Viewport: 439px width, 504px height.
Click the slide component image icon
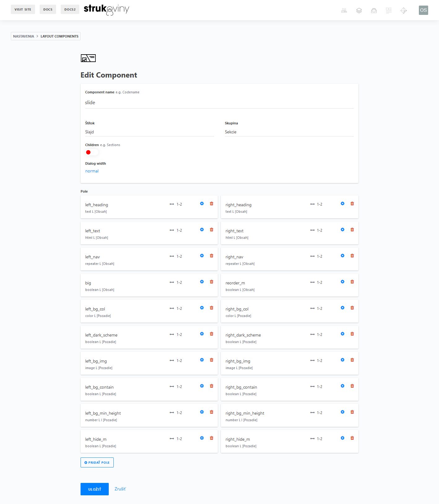pos(88,58)
